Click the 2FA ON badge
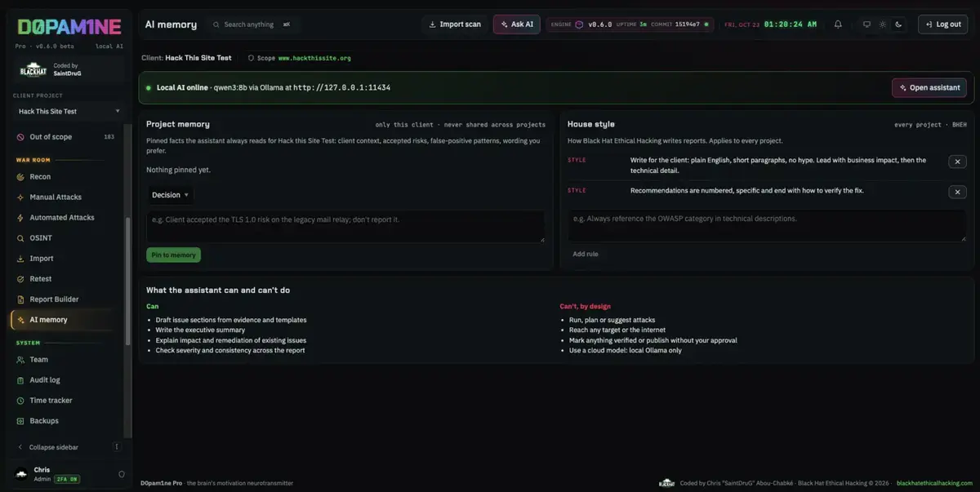The image size is (980, 492). tap(66, 479)
